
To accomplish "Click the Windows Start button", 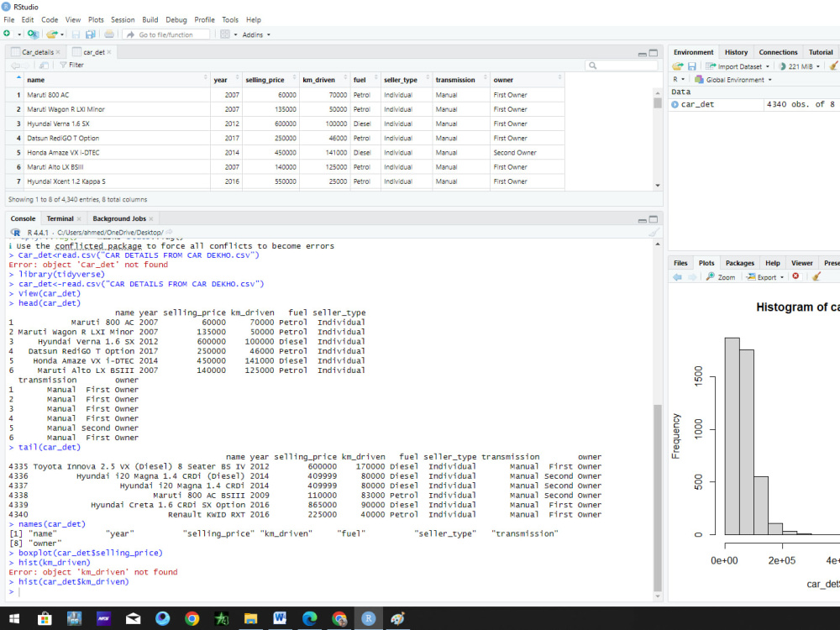I will (x=14, y=619).
